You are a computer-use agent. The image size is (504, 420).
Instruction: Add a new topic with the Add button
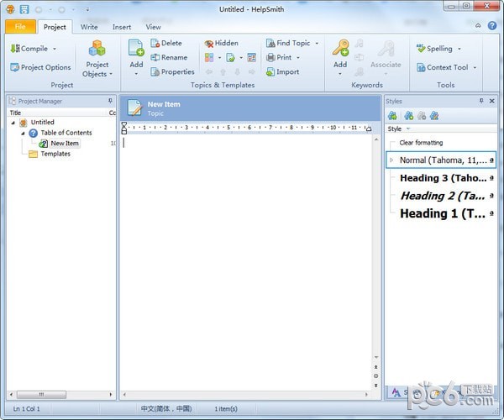[136, 57]
